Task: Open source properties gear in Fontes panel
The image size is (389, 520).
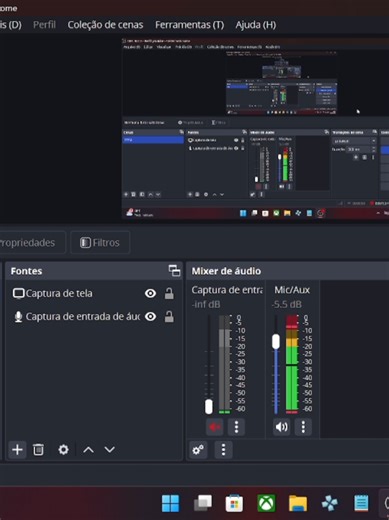Action: coord(63,450)
